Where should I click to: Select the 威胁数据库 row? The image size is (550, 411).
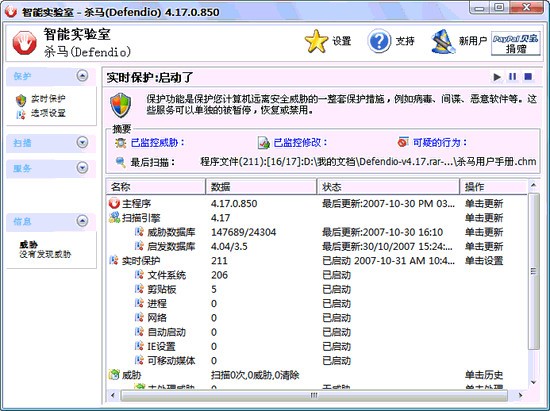pos(317,232)
